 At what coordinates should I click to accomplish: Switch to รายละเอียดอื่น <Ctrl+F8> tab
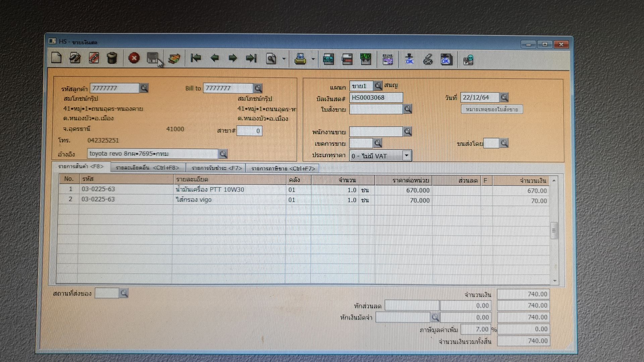click(x=148, y=168)
